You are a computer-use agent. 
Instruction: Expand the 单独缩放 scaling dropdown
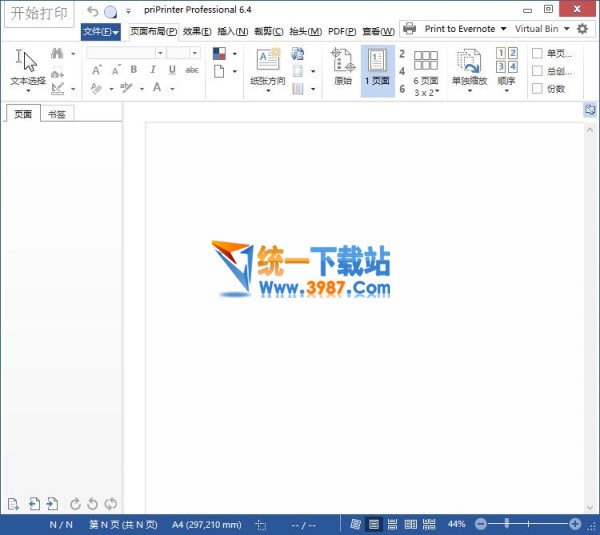point(469,89)
